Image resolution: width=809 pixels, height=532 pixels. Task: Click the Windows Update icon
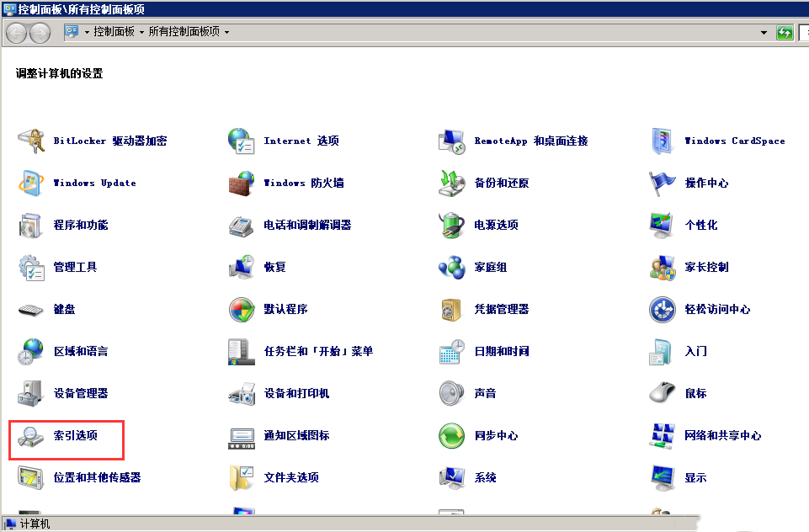[x=31, y=184]
